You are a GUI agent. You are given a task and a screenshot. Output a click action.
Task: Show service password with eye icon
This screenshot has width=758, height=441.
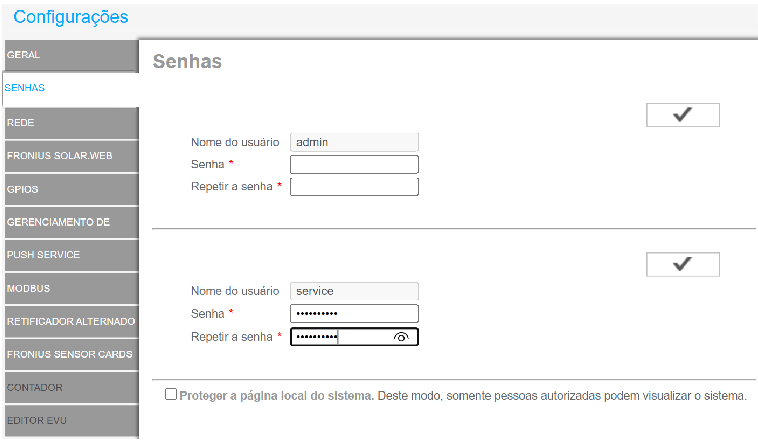pos(402,338)
